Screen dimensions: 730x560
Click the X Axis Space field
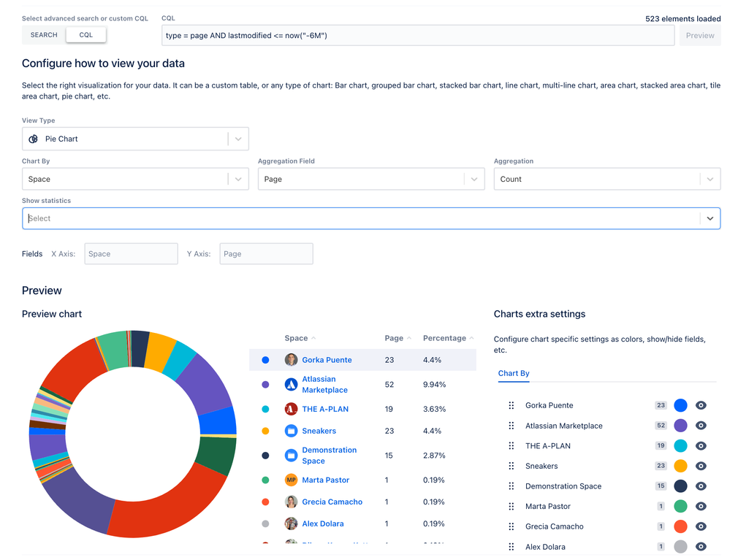click(x=131, y=254)
